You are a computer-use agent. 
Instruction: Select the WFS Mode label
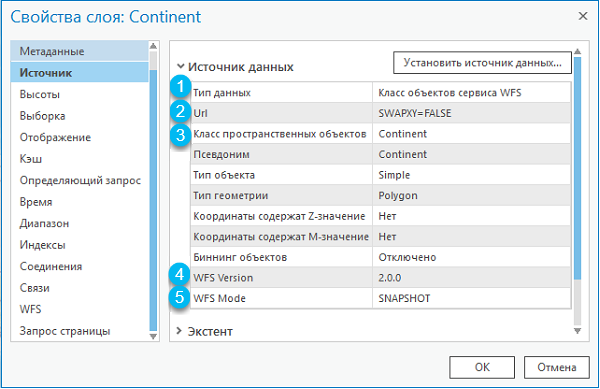tap(219, 299)
